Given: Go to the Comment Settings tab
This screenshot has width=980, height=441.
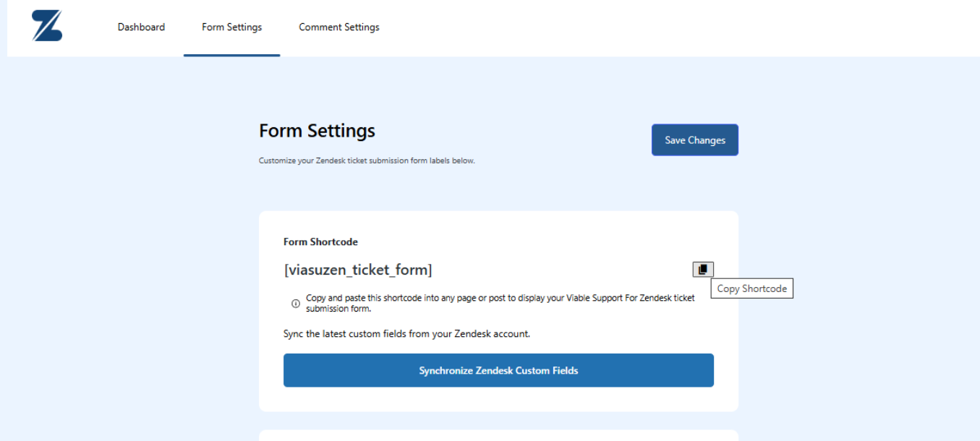Looking at the screenshot, I should [339, 27].
